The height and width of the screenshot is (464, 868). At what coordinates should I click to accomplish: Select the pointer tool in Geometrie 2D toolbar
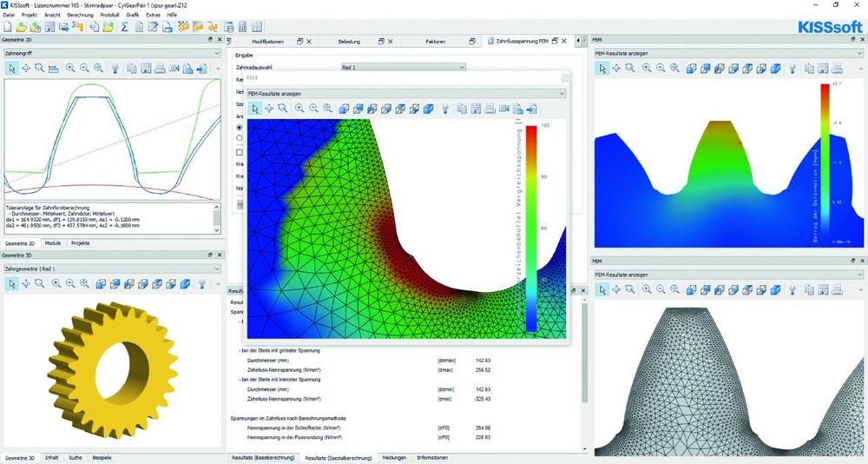coord(11,68)
